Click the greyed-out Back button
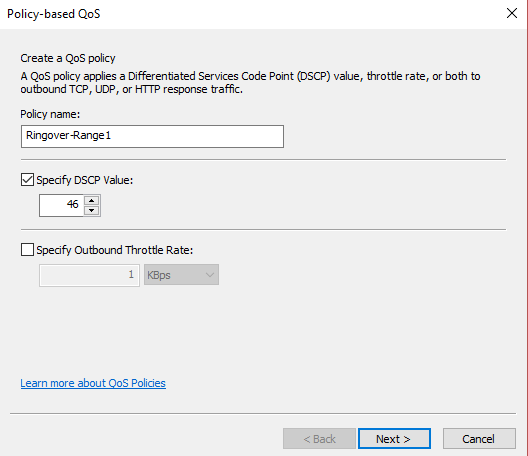The height and width of the screenshot is (456, 528). (319, 438)
